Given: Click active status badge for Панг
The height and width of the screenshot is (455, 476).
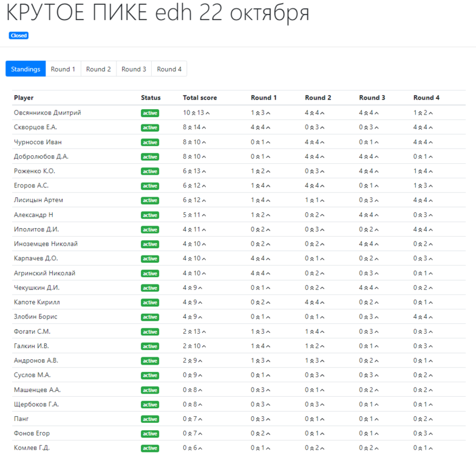Looking at the screenshot, I should (149, 419).
